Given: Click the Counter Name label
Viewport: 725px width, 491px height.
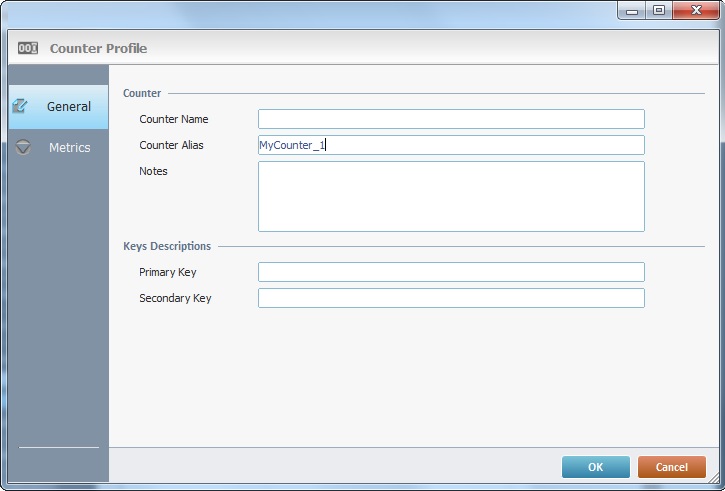Looking at the screenshot, I should [x=173, y=119].
